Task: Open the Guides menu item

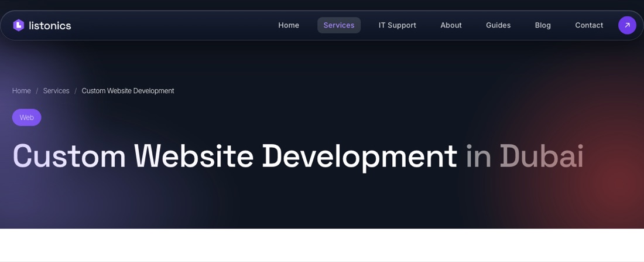Action: click(498, 26)
